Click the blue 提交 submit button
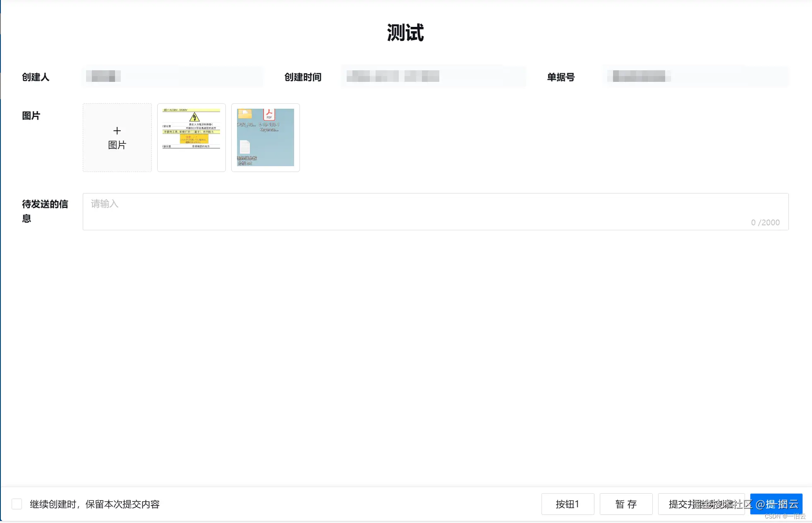Screen dimensions: 812x523 point(776,504)
